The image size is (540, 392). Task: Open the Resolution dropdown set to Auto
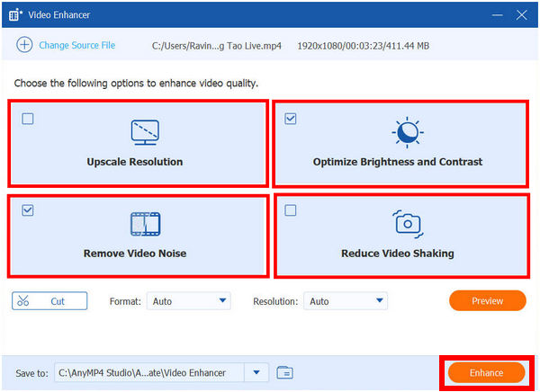click(346, 301)
